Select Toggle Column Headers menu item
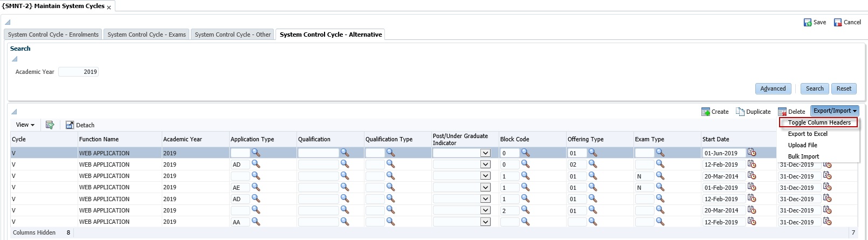 click(x=819, y=122)
